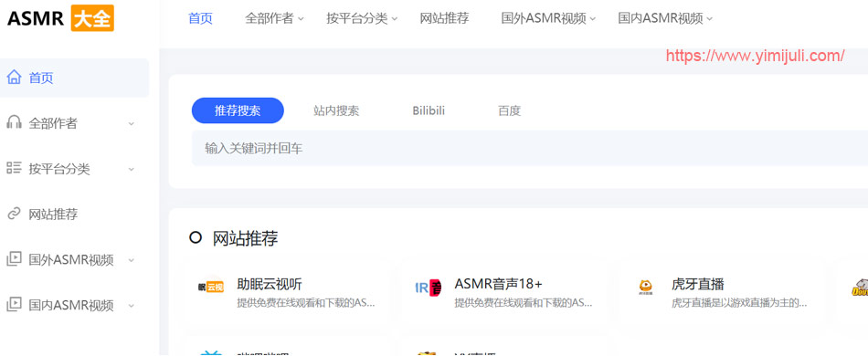Screen dimensions: 868x356
Task: Click 助眠云视听 description text 提供免费在线观看
Action: 306,303
